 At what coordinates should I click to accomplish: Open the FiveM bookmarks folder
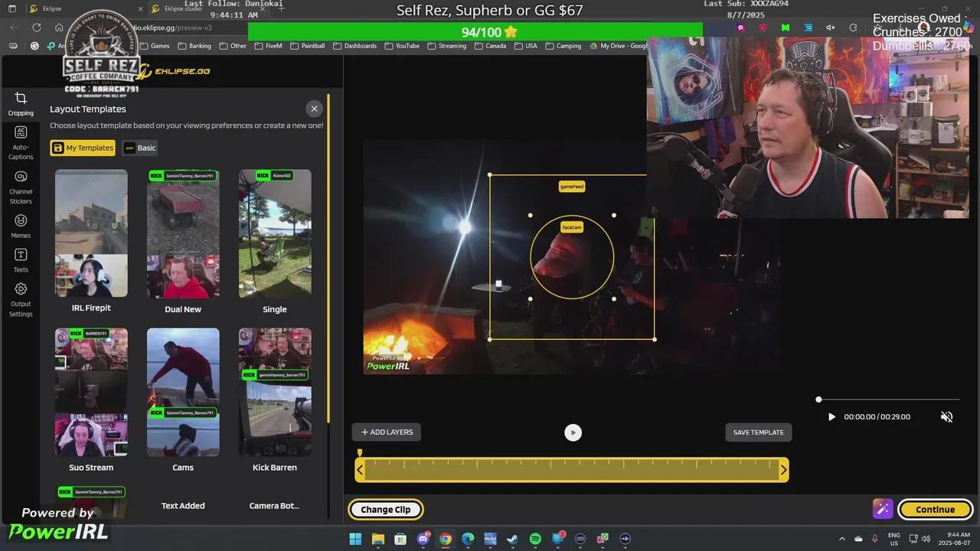coord(268,46)
